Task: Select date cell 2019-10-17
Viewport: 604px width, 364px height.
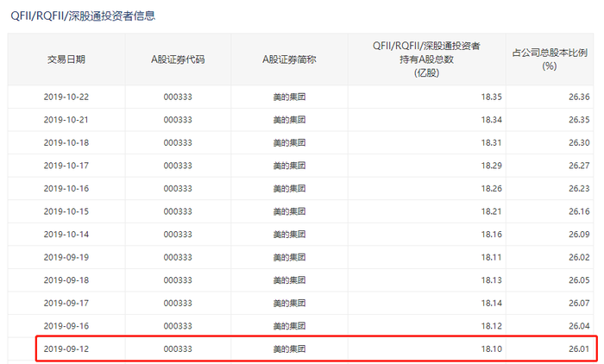Action: click(66, 166)
